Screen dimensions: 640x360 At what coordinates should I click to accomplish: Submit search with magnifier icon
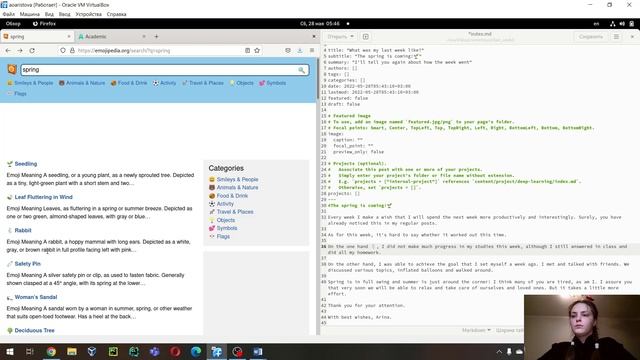[302, 70]
